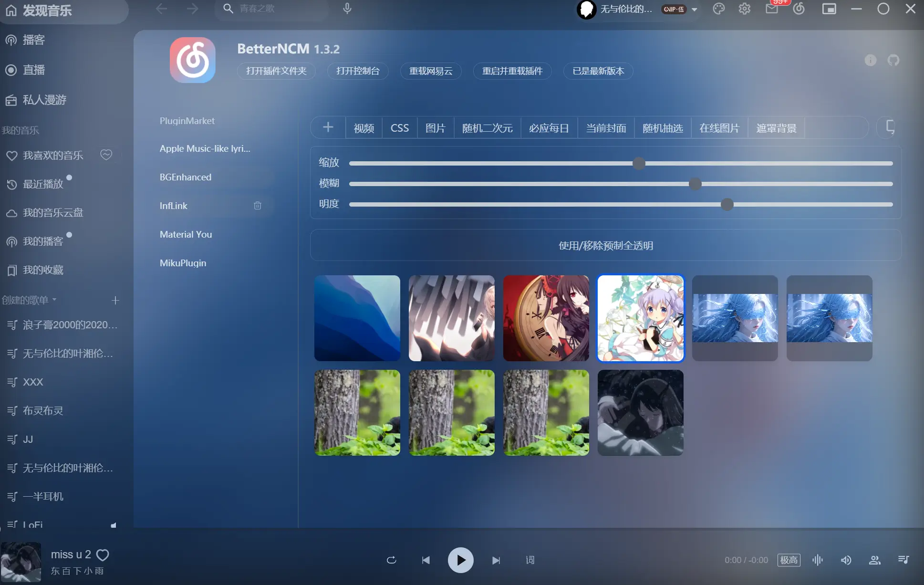Click the heartbeat mode icon beside 我喜欢的音乐
The width and height of the screenshot is (924, 585).
pyautogui.click(x=106, y=155)
